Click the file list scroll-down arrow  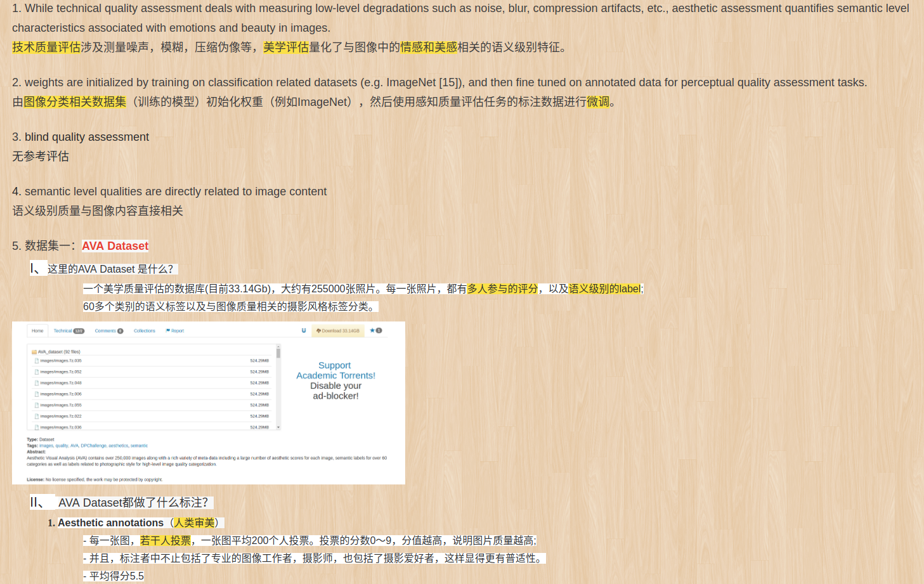(x=278, y=427)
